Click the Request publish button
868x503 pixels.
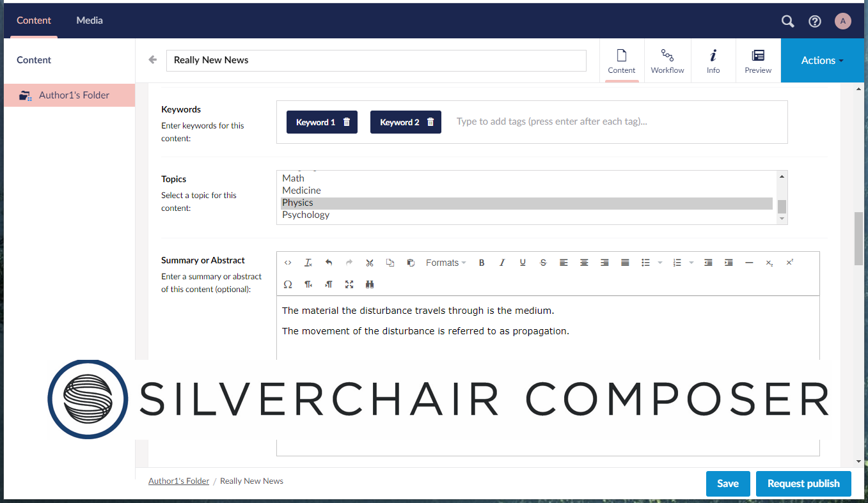tap(803, 484)
